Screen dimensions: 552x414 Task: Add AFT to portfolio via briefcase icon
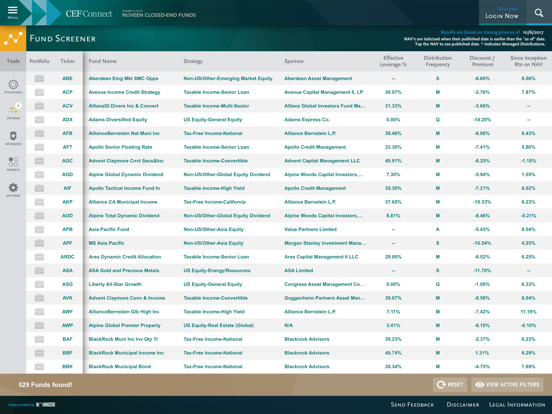tap(39, 147)
